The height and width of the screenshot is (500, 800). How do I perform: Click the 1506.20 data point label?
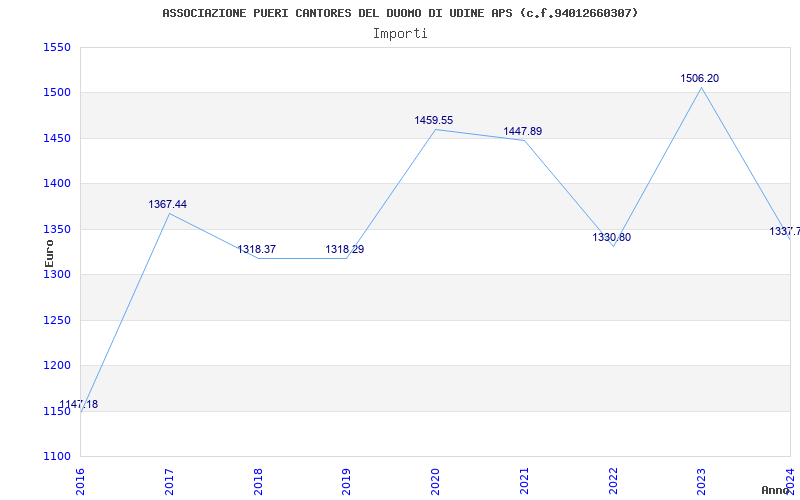pyautogui.click(x=700, y=78)
